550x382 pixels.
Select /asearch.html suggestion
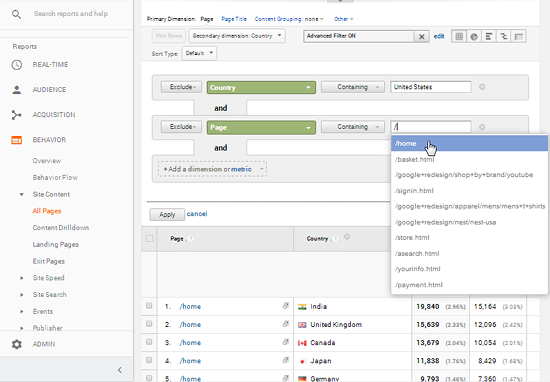[469, 253]
